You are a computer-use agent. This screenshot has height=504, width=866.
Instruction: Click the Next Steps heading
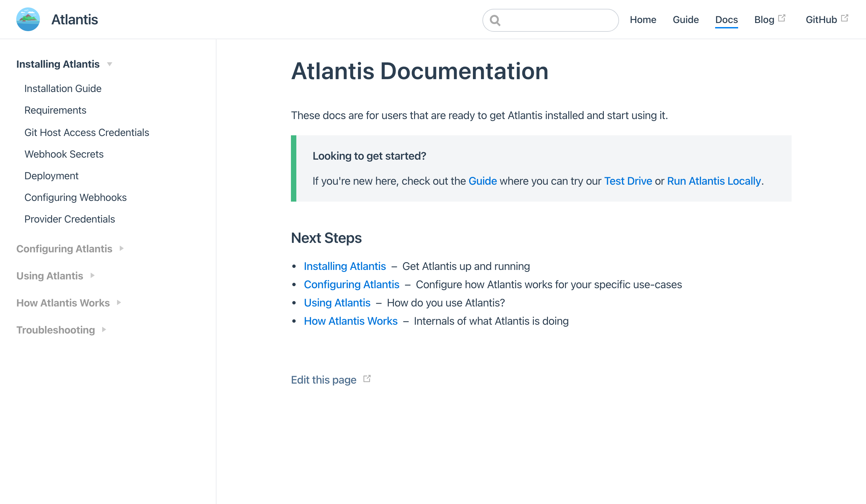tap(326, 238)
